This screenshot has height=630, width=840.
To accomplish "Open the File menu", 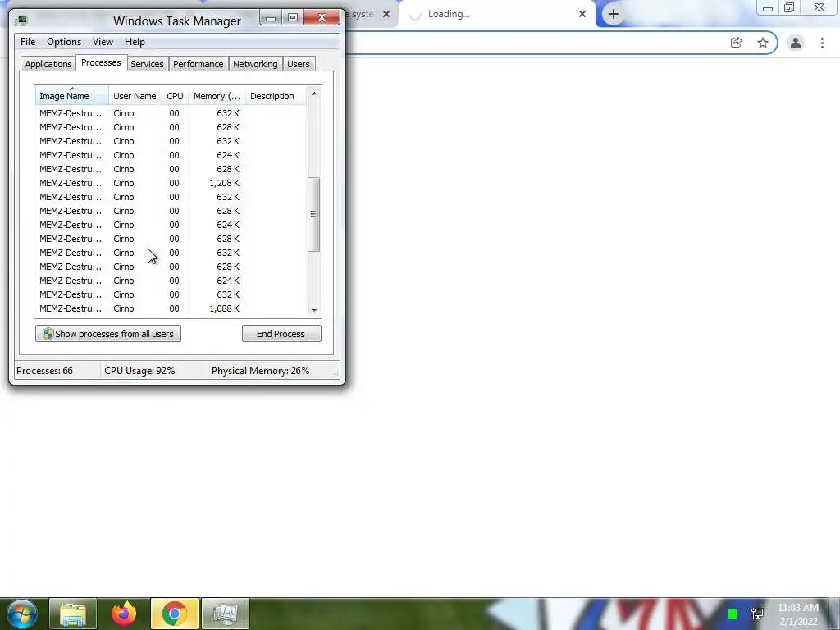I will coord(28,42).
